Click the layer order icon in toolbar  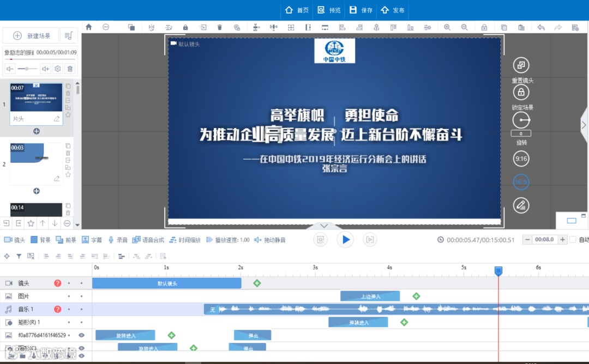click(x=131, y=27)
